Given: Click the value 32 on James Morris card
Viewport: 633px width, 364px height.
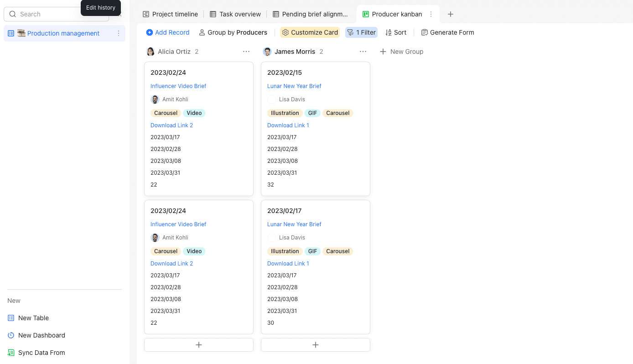Looking at the screenshot, I should point(271,185).
